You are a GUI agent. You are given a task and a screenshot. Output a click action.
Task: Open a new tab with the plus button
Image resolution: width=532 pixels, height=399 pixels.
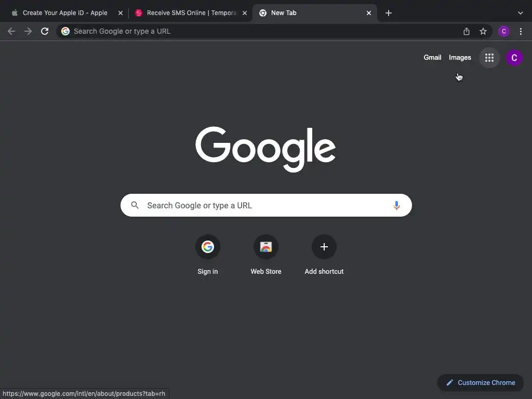[389, 13]
